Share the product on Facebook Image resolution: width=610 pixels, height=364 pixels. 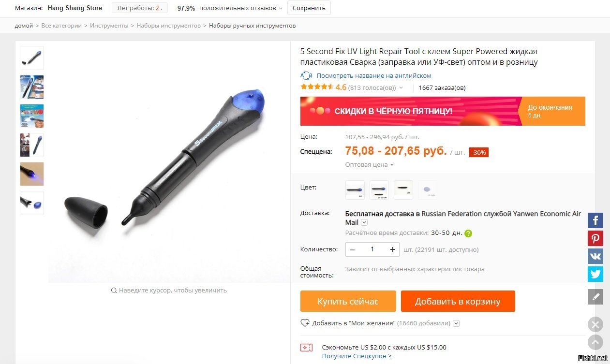[595, 220]
